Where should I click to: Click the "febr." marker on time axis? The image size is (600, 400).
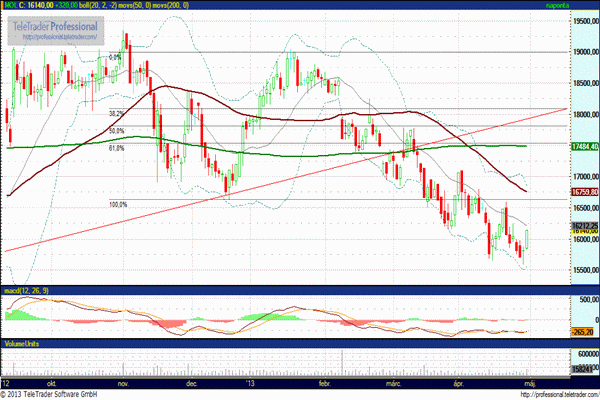[324, 383]
